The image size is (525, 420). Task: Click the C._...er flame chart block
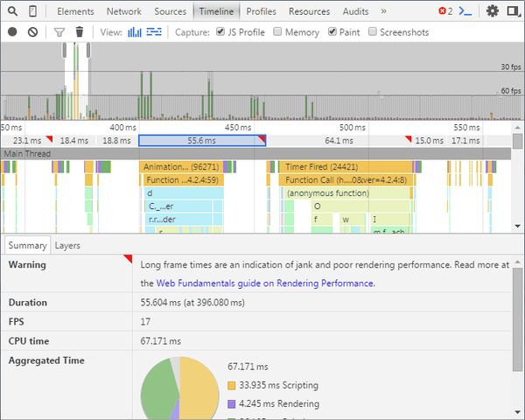[178, 206]
